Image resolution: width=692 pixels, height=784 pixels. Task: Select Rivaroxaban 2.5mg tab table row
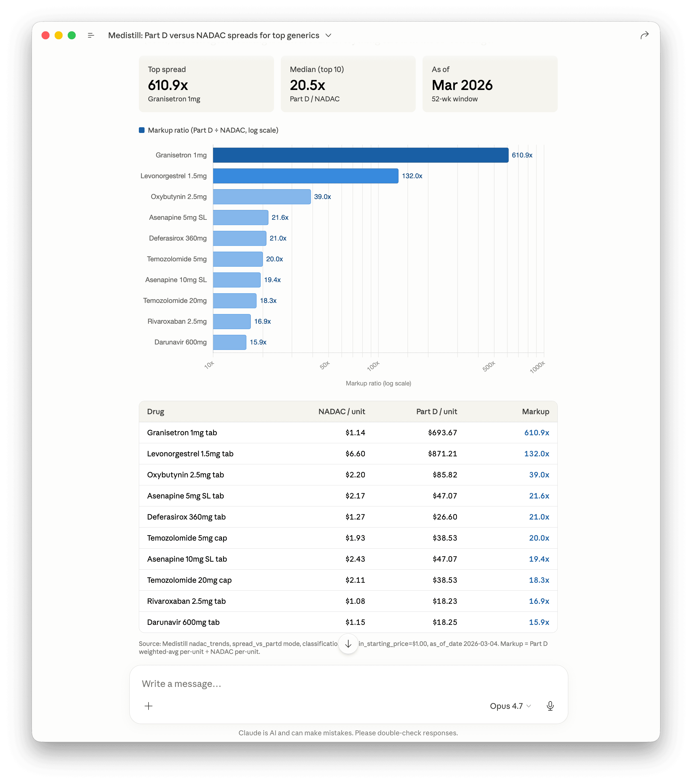pos(348,602)
